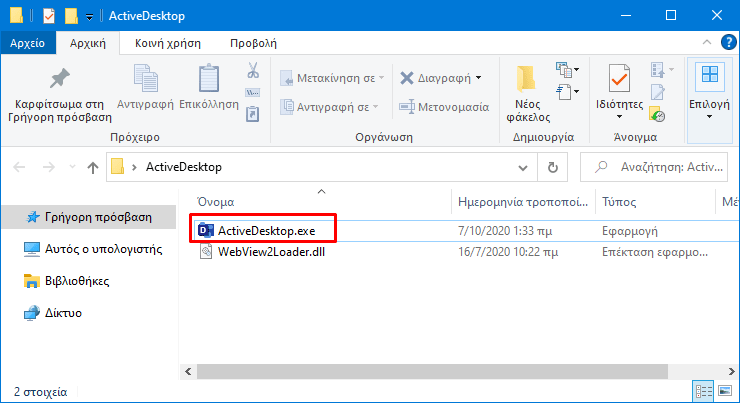Click the search box Αναζήτηση: Activ...

coord(654,167)
